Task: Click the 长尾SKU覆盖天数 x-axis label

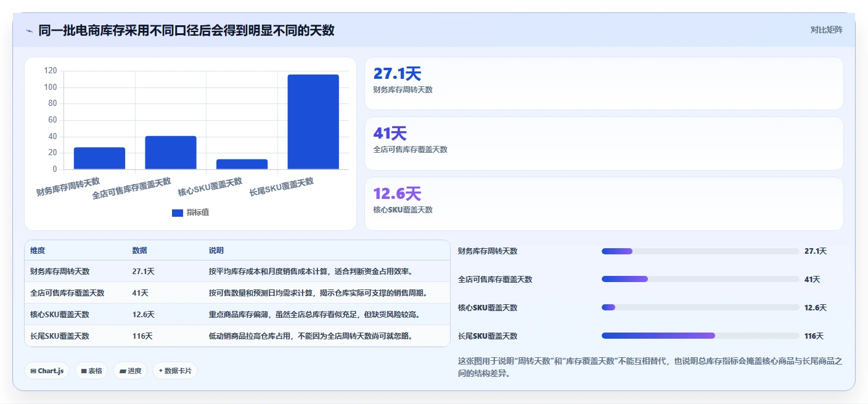Action: point(282,187)
